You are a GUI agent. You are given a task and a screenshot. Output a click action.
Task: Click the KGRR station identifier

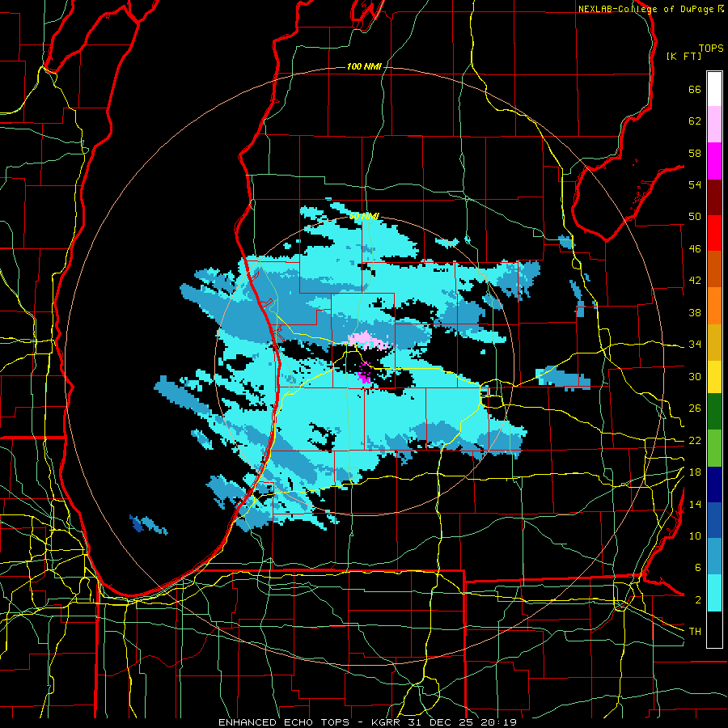point(387,722)
